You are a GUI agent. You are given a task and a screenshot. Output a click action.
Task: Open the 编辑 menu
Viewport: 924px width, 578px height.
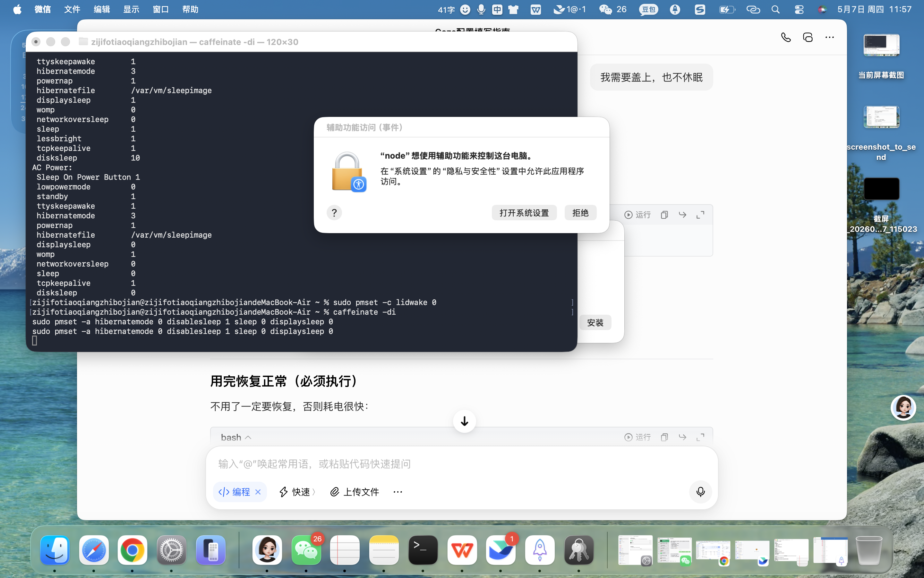(102, 9)
